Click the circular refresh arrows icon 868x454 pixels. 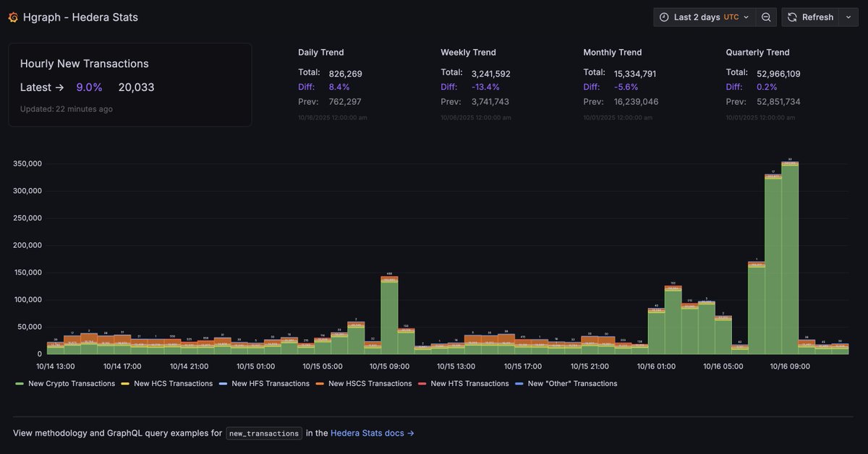point(792,17)
